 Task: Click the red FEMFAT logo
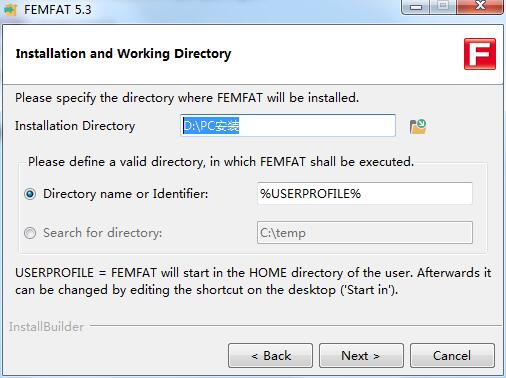pyautogui.click(x=480, y=54)
